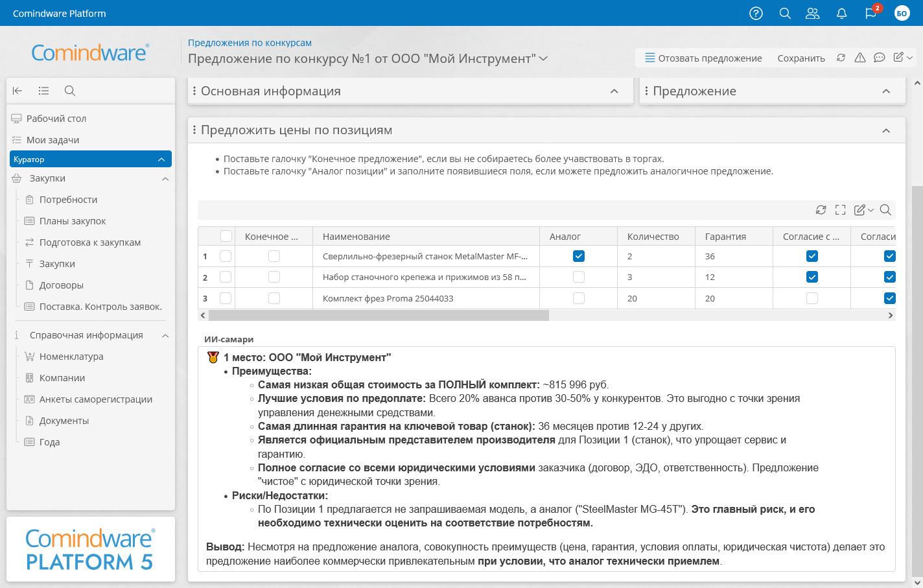The height and width of the screenshot is (588, 923).
Task: Collapse the left navigation panel arrow icon
Action: [18, 91]
